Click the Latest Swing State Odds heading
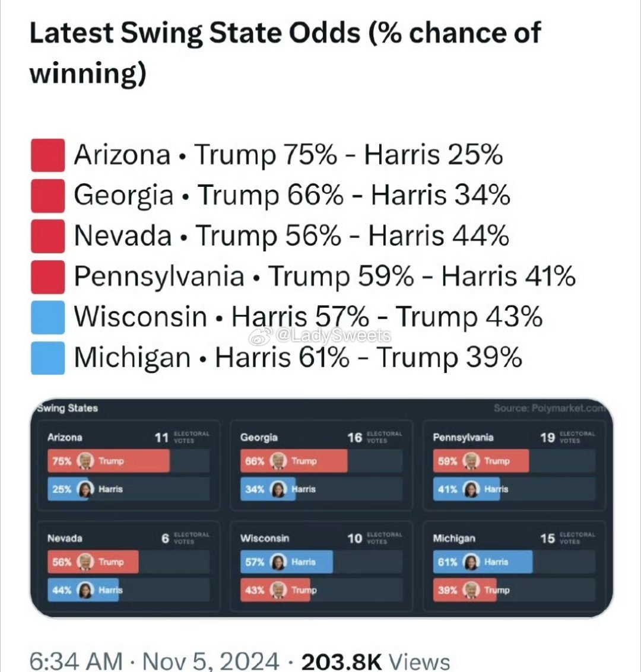 tap(285, 53)
